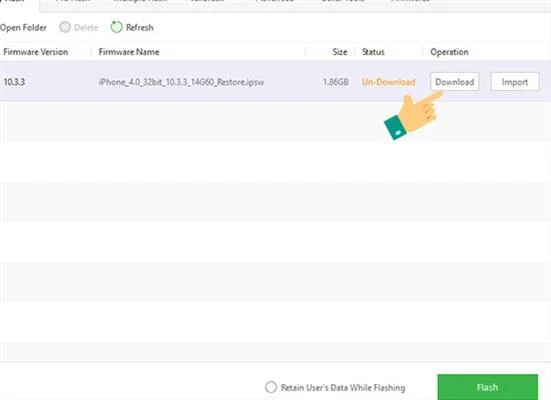
Task: Sort by Firmware Name column header
Action: click(x=129, y=52)
